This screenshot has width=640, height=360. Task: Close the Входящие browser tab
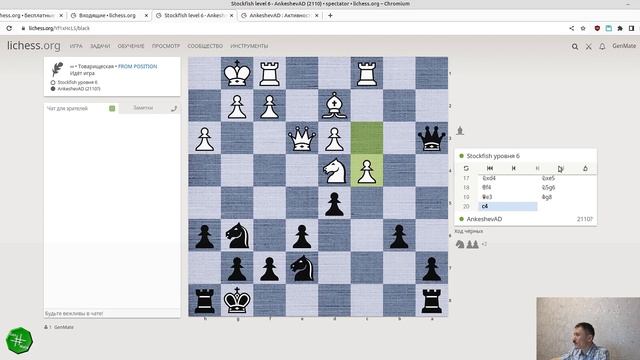(x=146, y=15)
